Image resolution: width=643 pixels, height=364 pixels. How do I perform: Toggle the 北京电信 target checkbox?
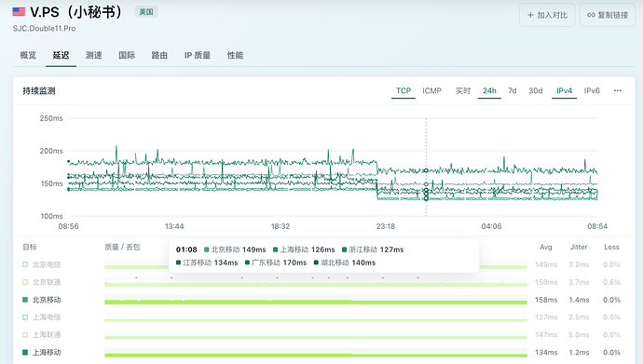click(25, 264)
